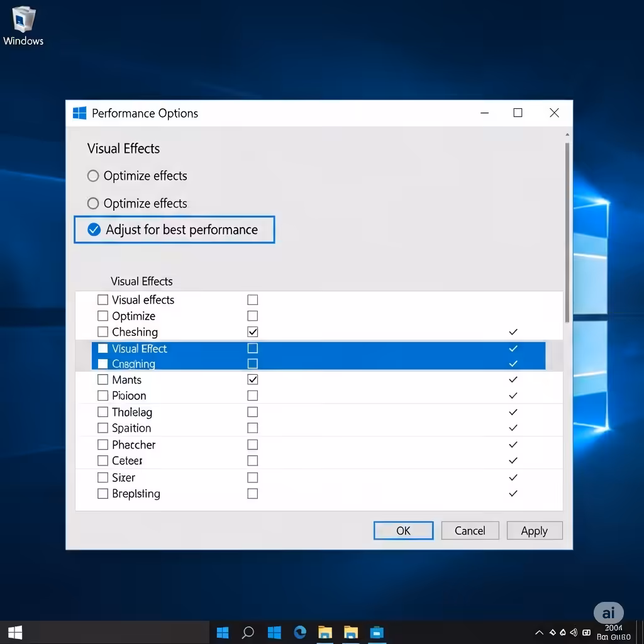Tick the leftmost checkbox beside 'Ceteer'
Viewport: 644px width, 644px height.
point(103,461)
